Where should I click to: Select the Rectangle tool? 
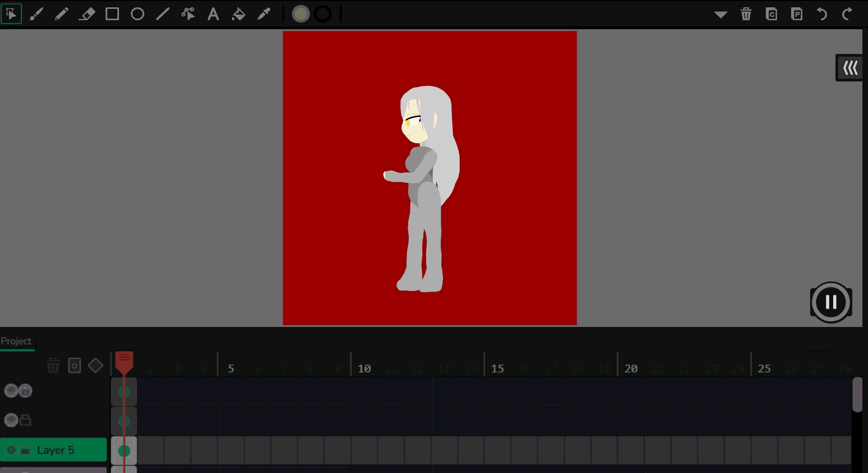[112, 14]
